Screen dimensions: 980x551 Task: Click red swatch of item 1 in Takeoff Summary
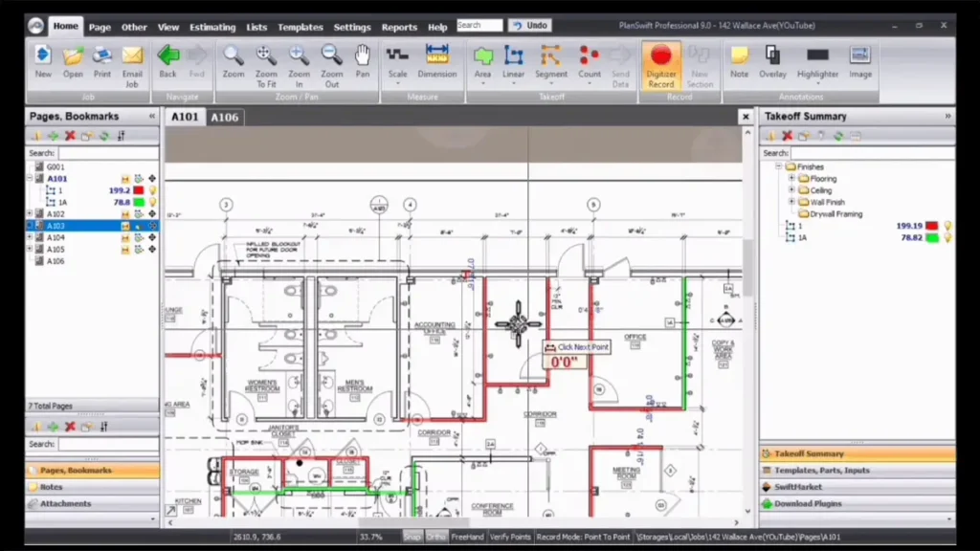coord(932,226)
